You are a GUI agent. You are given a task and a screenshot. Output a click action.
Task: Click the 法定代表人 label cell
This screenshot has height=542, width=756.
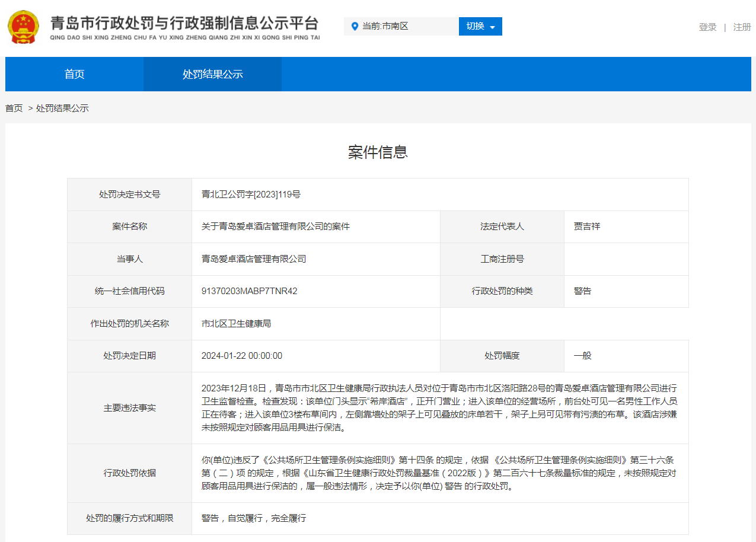point(502,227)
